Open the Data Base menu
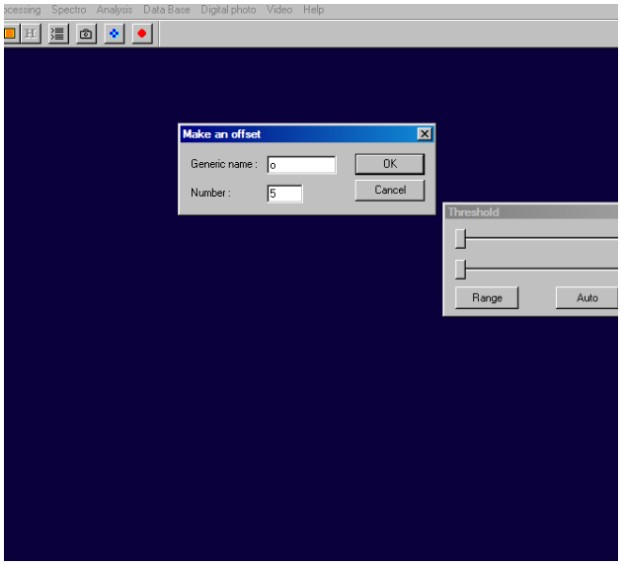Image resolution: width=622 pixels, height=565 pixels. [166, 10]
